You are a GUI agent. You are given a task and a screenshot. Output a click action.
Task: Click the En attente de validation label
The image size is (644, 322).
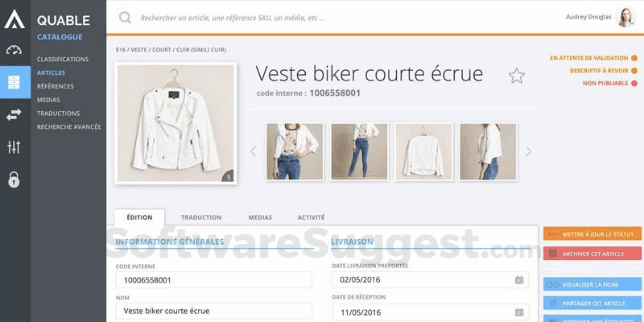click(589, 58)
